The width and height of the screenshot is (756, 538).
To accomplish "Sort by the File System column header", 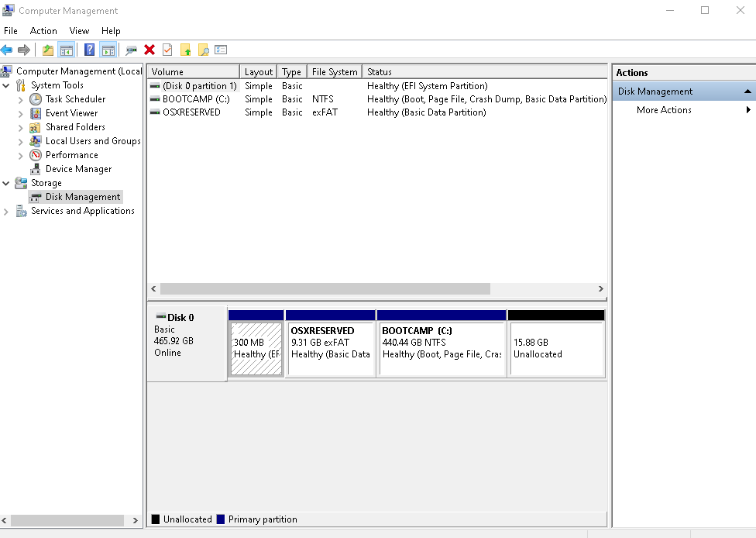I will [x=335, y=72].
